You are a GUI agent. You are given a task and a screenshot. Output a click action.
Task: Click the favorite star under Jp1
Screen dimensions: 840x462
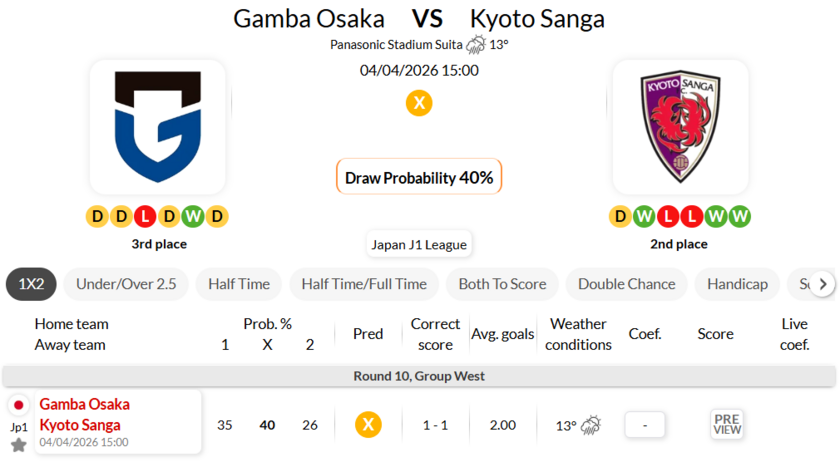pos(19,444)
